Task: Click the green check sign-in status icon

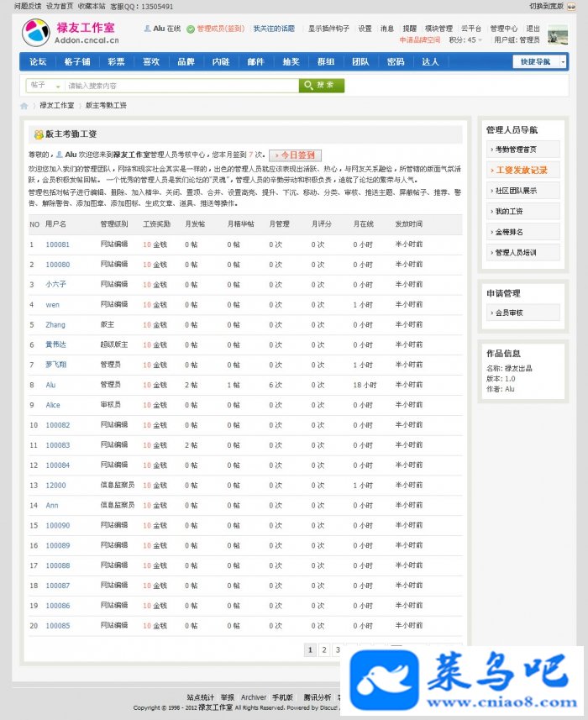Action: pyautogui.click(x=191, y=29)
